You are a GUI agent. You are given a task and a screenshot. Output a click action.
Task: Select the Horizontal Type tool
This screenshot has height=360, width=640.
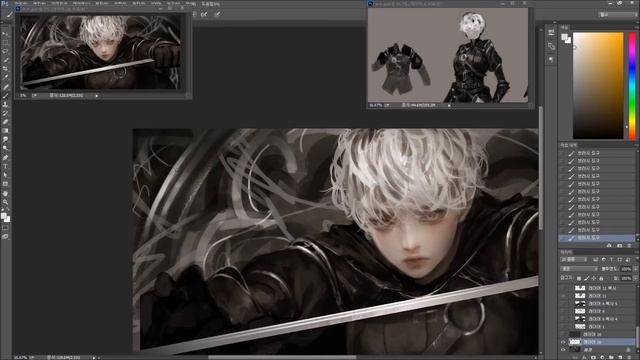click(x=5, y=166)
